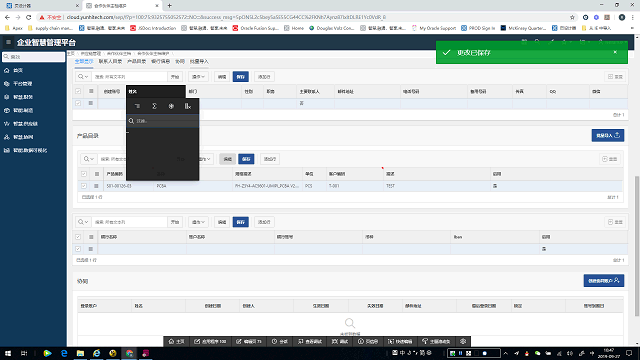Screen dimensions: 640x360
Task: Toggle select-all checkbox in product grid header
Action: tap(84, 174)
